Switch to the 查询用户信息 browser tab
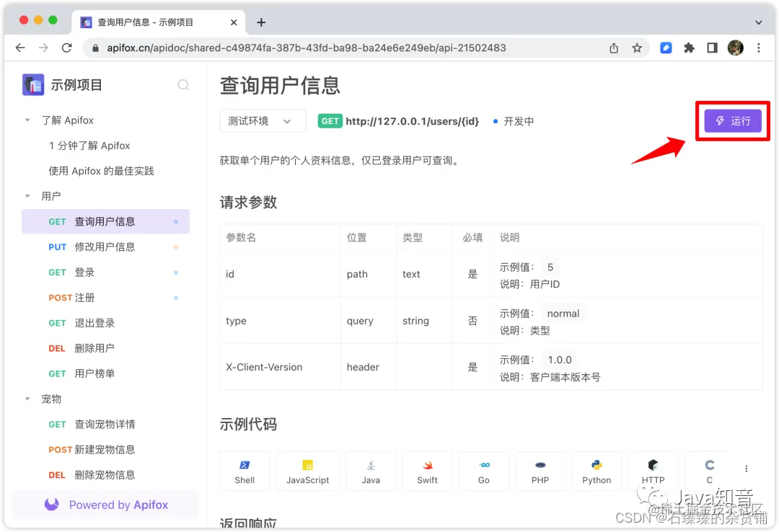The height and width of the screenshot is (532, 779). coord(154,22)
